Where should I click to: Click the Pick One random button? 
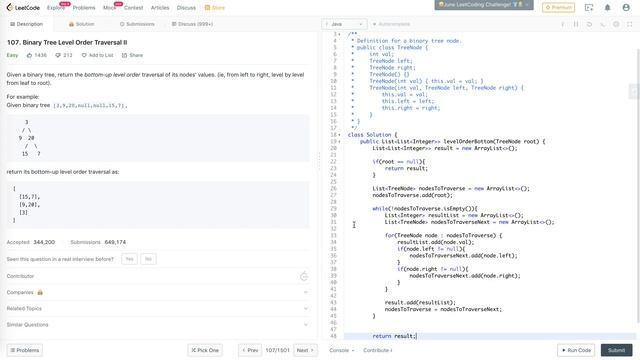point(205,350)
